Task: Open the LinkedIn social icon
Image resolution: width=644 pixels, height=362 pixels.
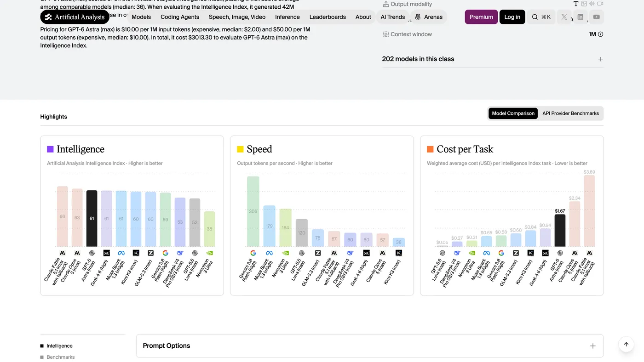Action: (580, 17)
